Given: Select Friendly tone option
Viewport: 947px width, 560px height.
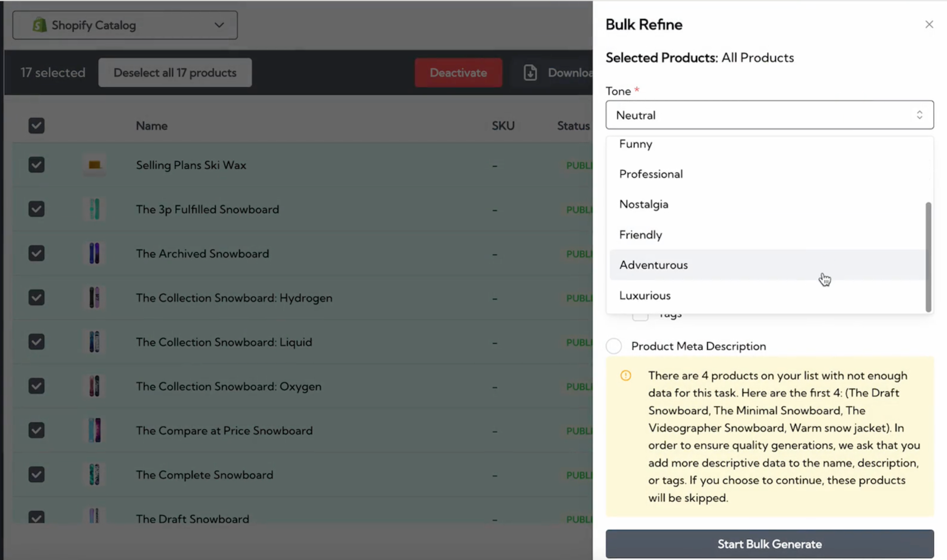Looking at the screenshot, I should click(x=640, y=234).
